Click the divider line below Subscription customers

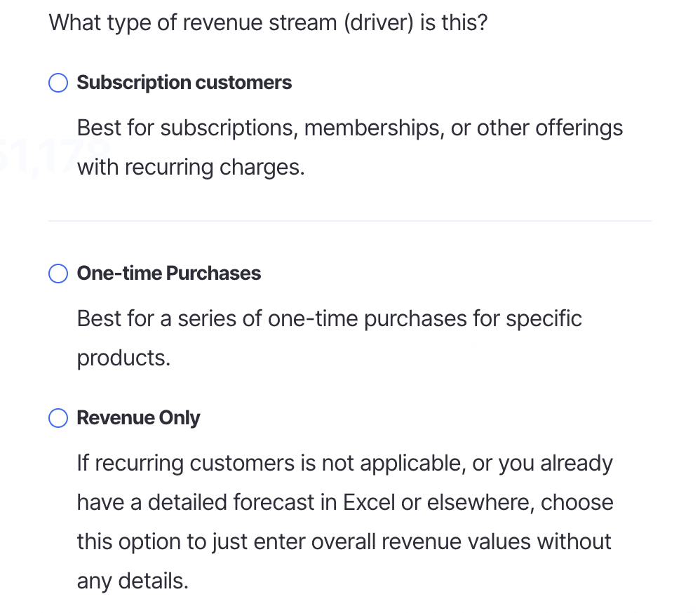tap(349, 221)
